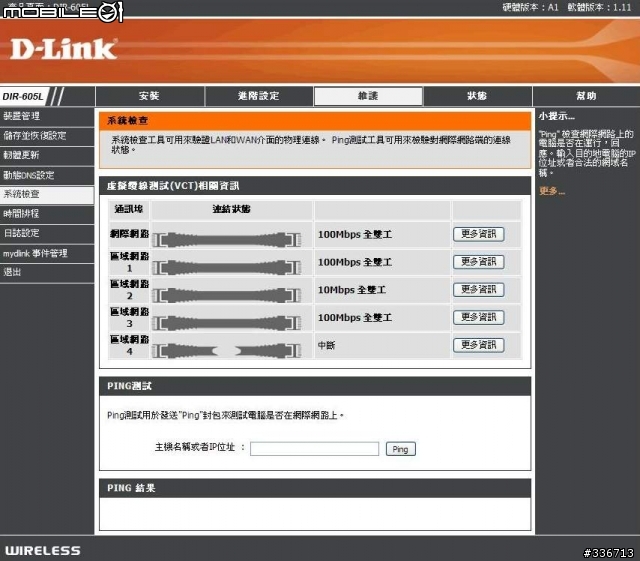Click the 區域網路 1 cable icon
Image resolution: width=640 pixels, height=561 pixels.
(227, 268)
